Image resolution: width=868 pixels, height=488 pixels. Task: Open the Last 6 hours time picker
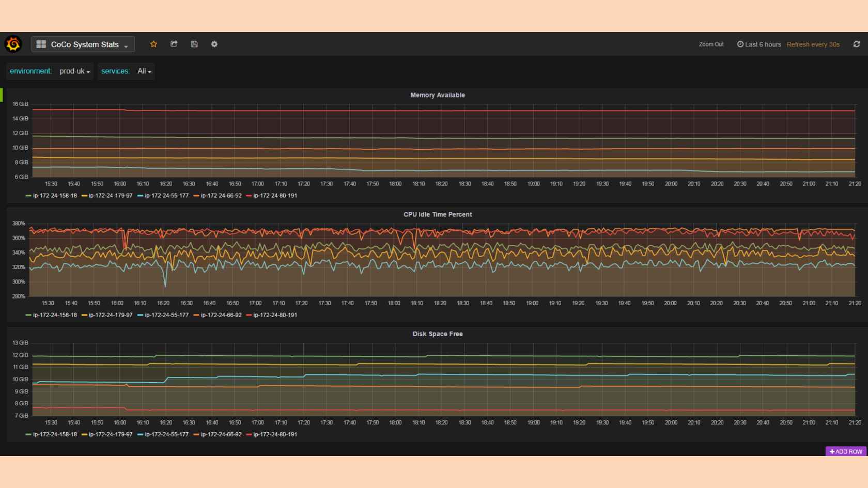click(x=759, y=44)
